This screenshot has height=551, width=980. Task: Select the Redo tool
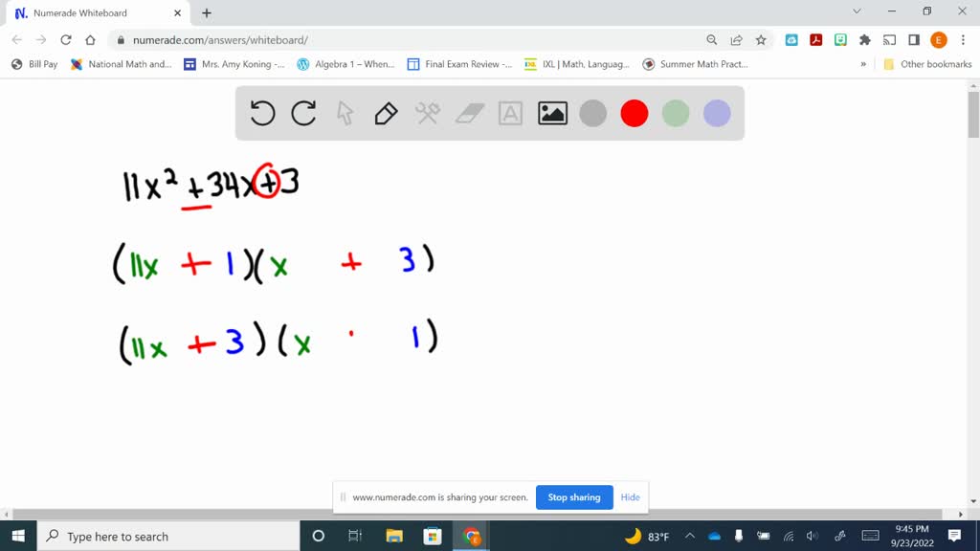[x=303, y=113]
